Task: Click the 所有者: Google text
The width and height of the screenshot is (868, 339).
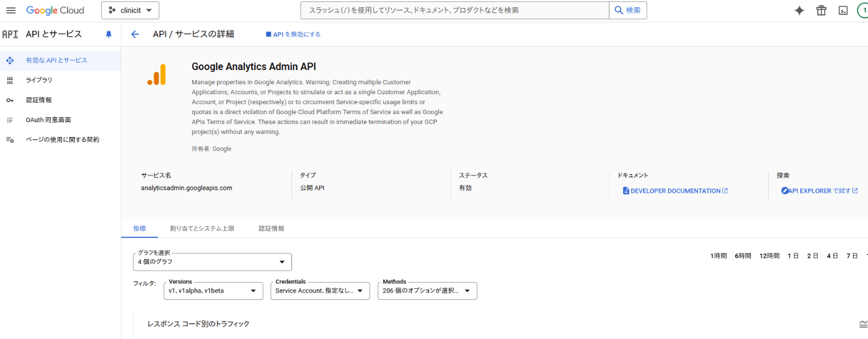Action: [211, 149]
